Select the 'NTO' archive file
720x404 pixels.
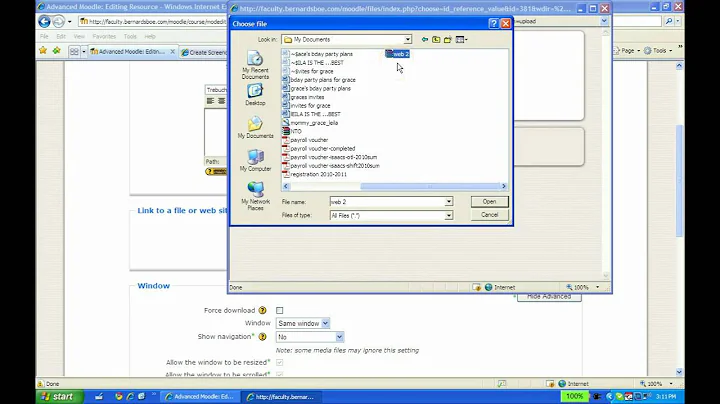click(x=292, y=131)
